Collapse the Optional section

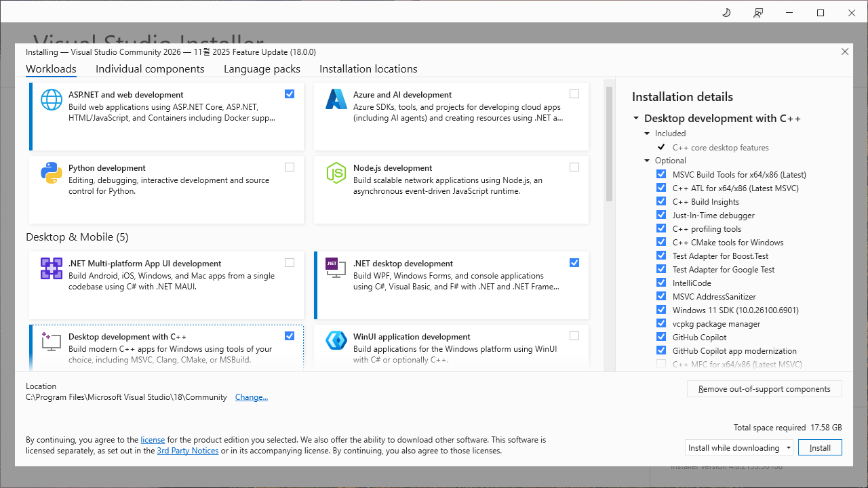coord(648,161)
